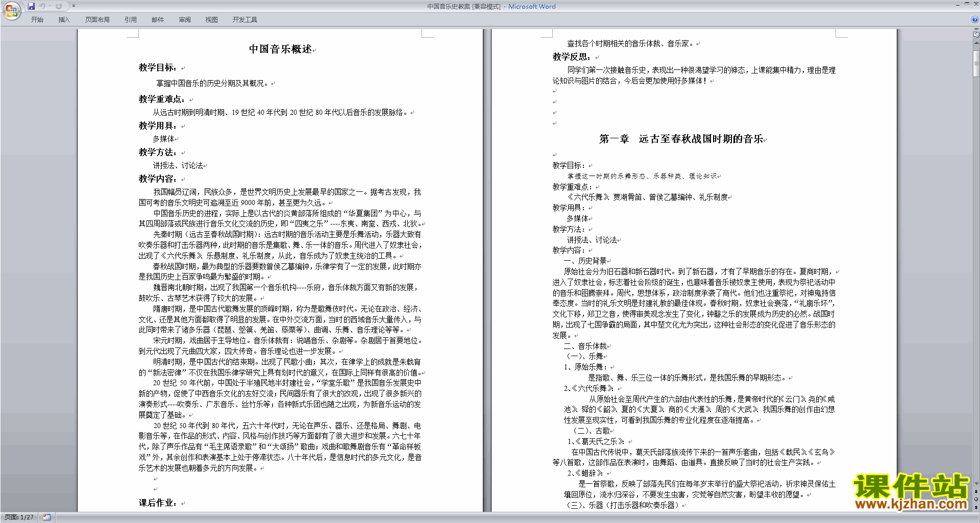The width and height of the screenshot is (980, 523).
Task: Undo the last action in the quick access toolbar
Action: point(42,6)
